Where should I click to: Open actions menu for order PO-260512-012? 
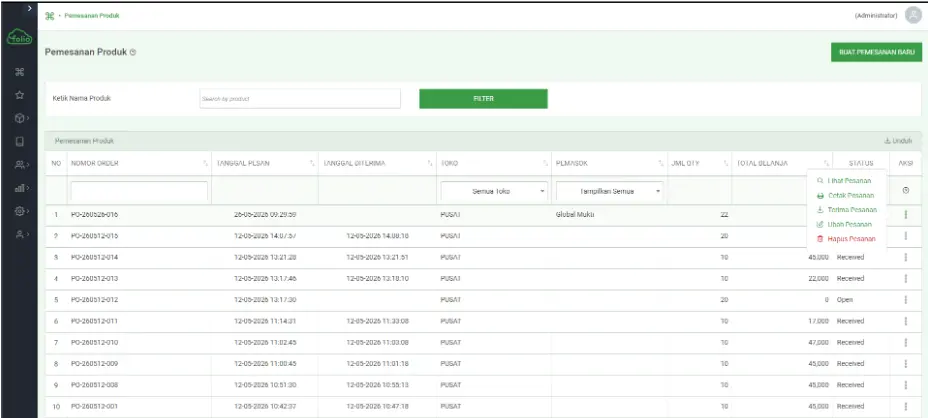click(x=906, y=300)
